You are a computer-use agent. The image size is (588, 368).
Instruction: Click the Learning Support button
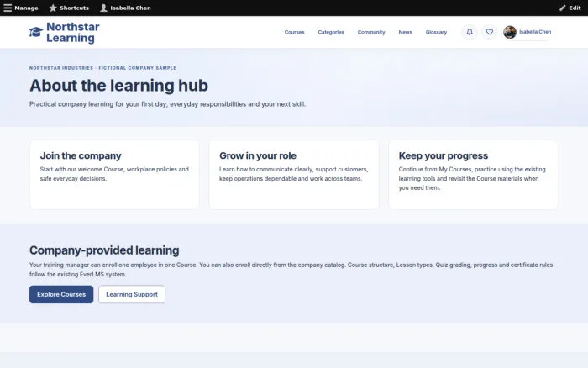click(x=132, y=294)
